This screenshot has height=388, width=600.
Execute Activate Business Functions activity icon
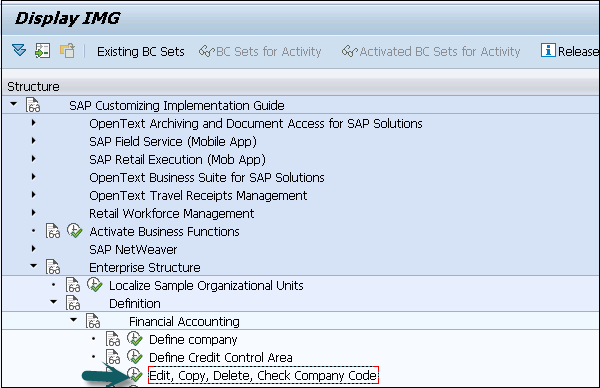pos(74,231)
